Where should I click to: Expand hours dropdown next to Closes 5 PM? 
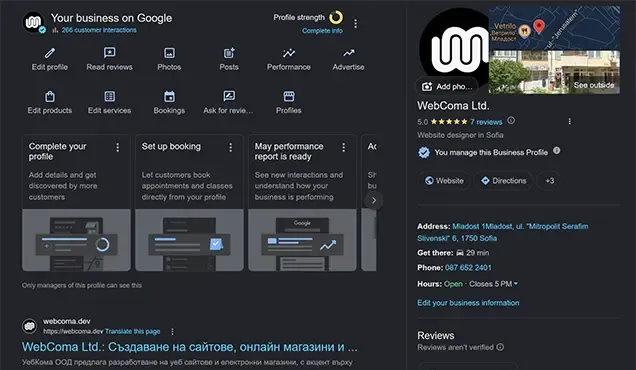click(516, 284)
